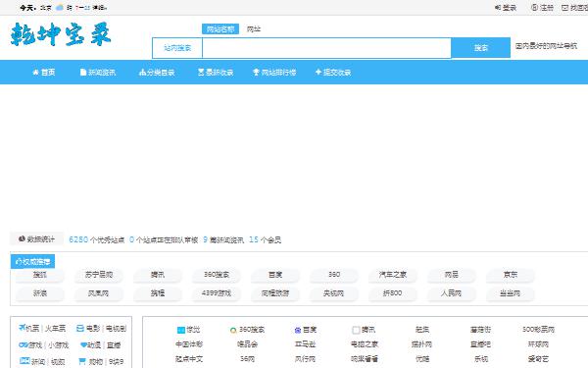Click the 电脑之家 site link

point(365,344)
